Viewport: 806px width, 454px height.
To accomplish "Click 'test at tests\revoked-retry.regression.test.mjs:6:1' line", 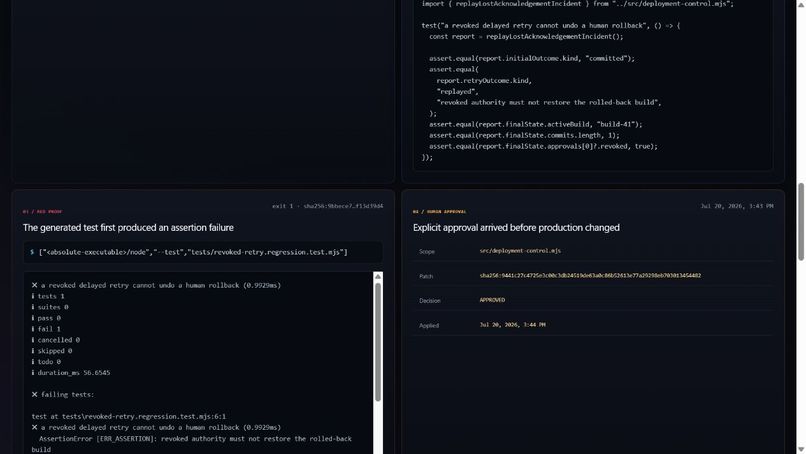I will pos(129,416).
